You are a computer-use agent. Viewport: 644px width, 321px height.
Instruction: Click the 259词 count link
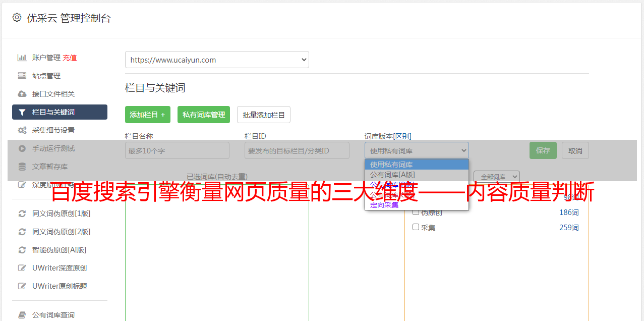569,228
